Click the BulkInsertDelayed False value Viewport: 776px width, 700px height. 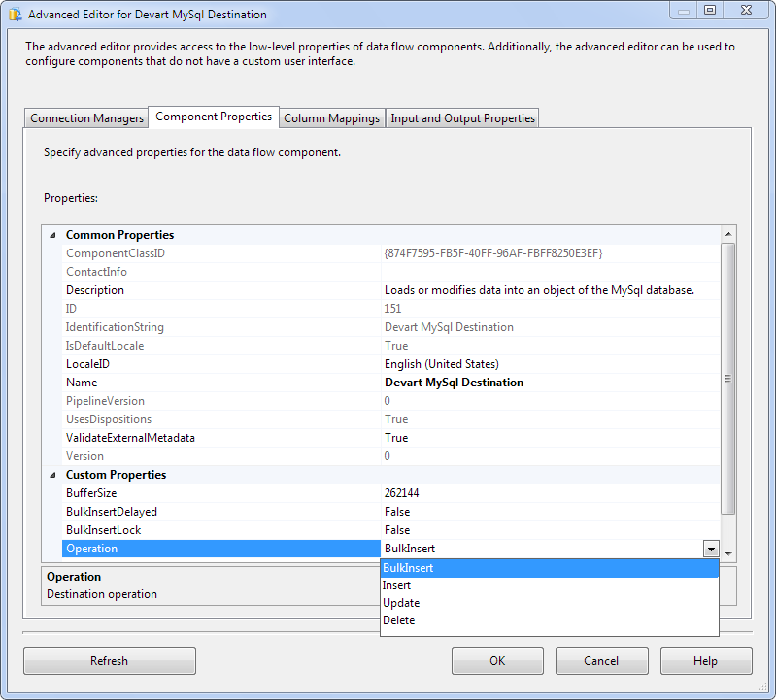pos(397,512)
